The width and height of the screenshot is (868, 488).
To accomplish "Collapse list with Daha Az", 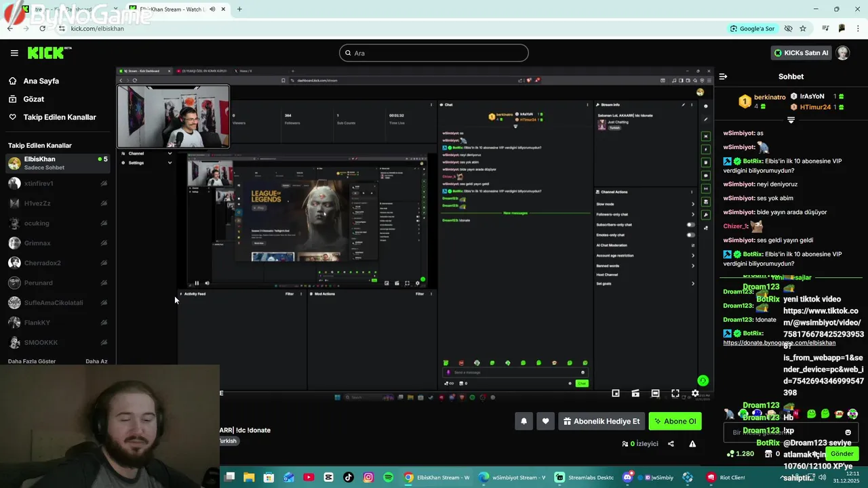I will [96, 361].
